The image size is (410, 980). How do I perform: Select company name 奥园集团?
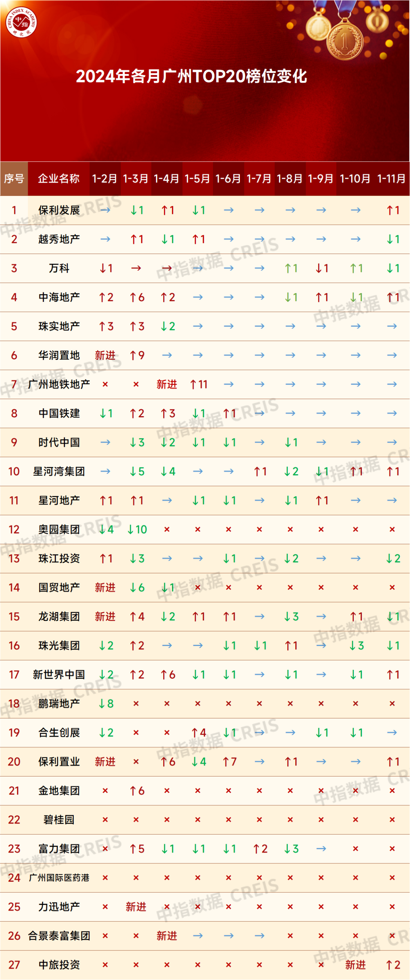[59, 530]
